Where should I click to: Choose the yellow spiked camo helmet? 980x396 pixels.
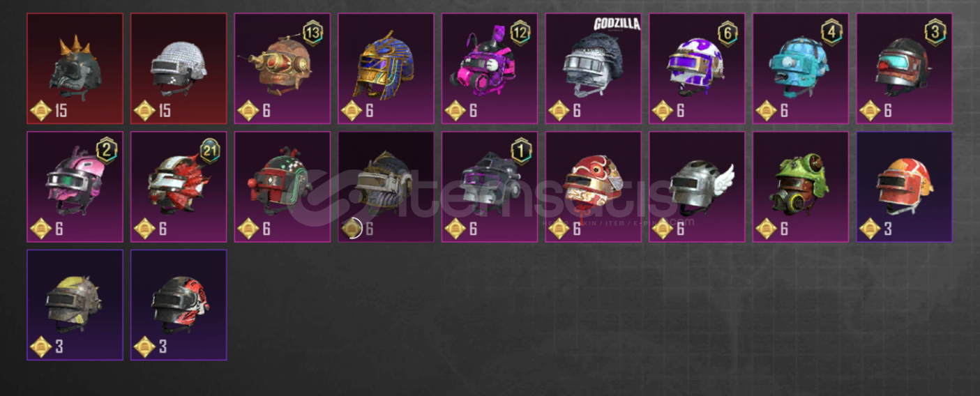coord(75,305)
